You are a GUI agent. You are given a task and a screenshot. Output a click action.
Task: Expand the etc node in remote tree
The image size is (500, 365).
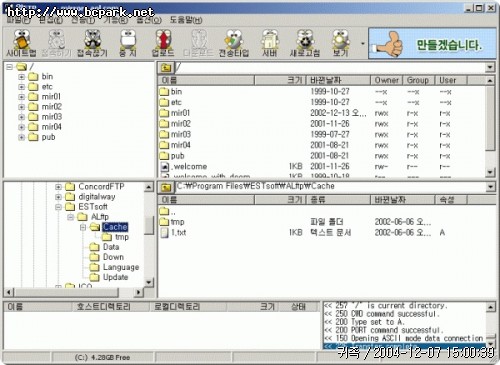pyautogui.click(x=22, y=87)
